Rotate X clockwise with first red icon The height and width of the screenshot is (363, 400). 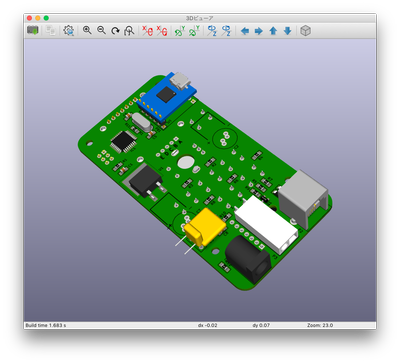pyautogui.click(x=147, y=31)
